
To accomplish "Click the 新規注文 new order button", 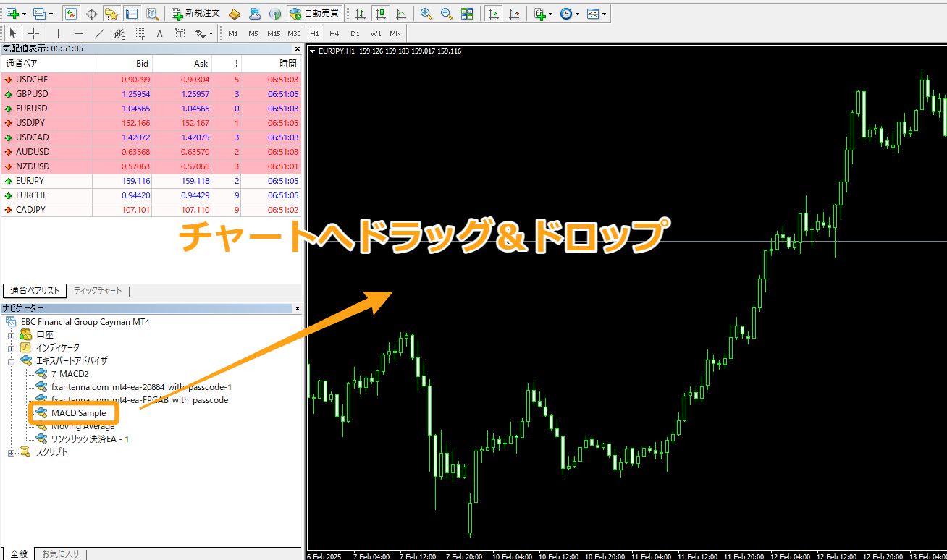I will [195, 13].
